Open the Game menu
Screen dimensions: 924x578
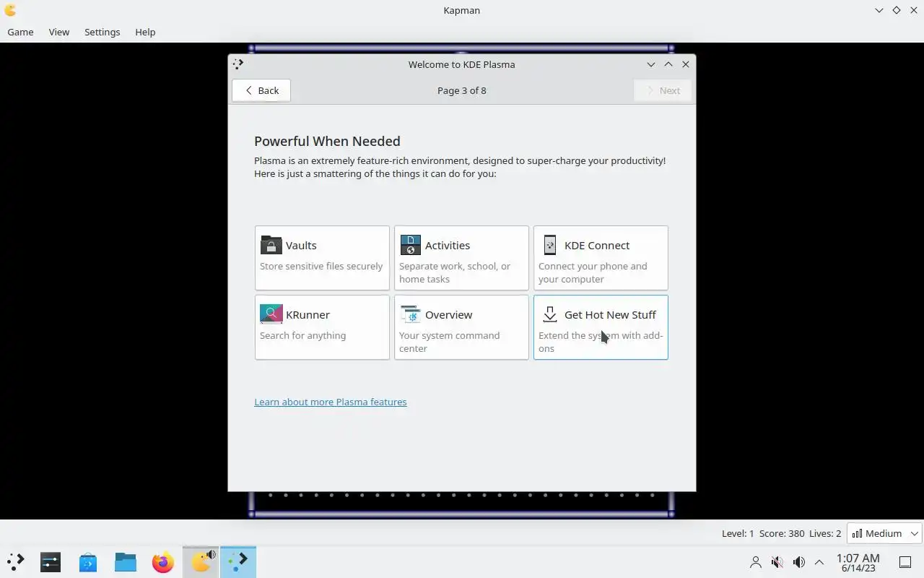click(x=20, y=32)
